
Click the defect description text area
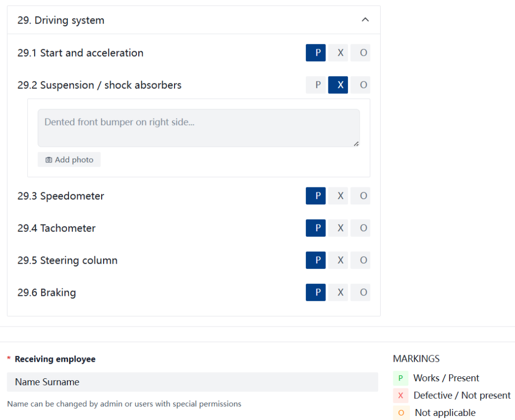(x=199, y=128)
